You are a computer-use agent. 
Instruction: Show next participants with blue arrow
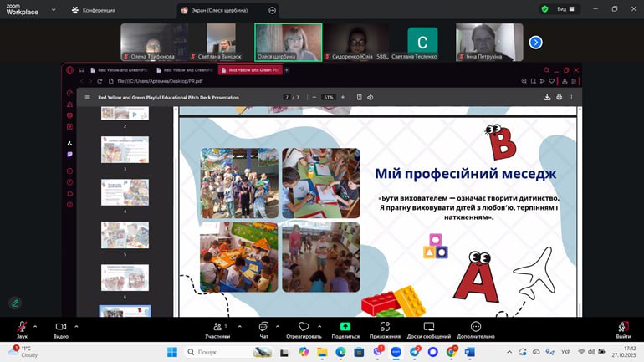[535, 43]
